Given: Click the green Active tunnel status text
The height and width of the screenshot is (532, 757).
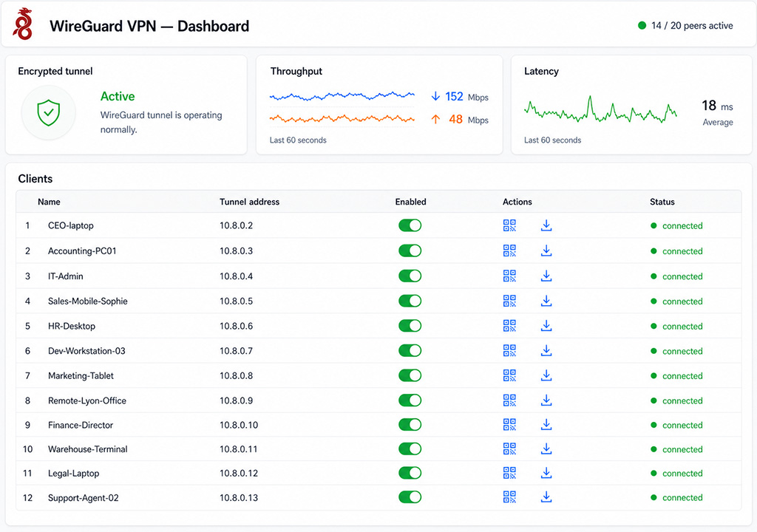Looking at the screenshot, I should (118, 97).
